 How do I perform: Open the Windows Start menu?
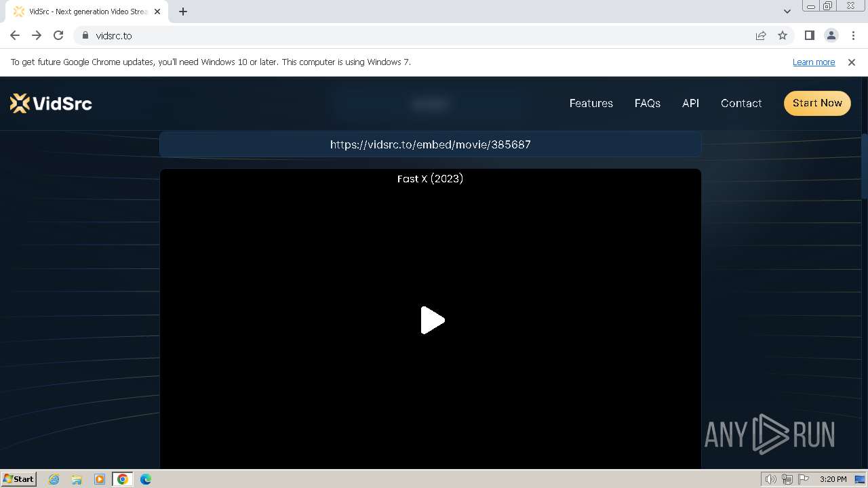pyautogui.click(x=18, y=479)
